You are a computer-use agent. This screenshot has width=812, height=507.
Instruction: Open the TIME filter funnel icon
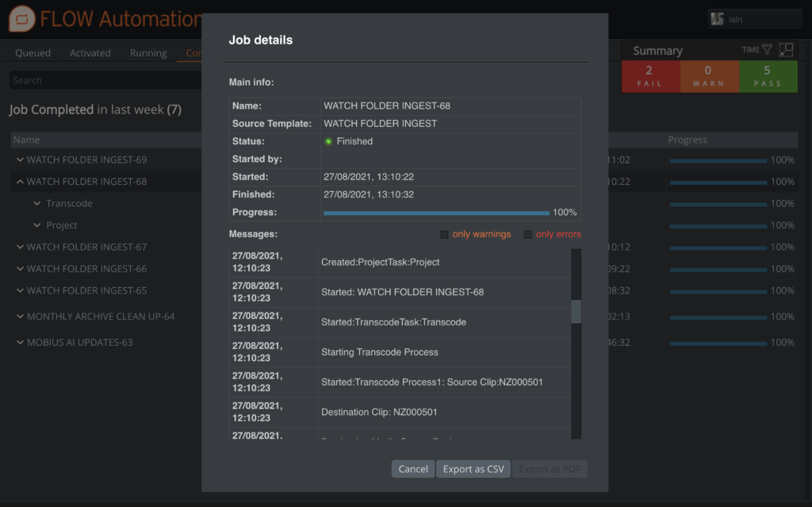click(767, 50)
